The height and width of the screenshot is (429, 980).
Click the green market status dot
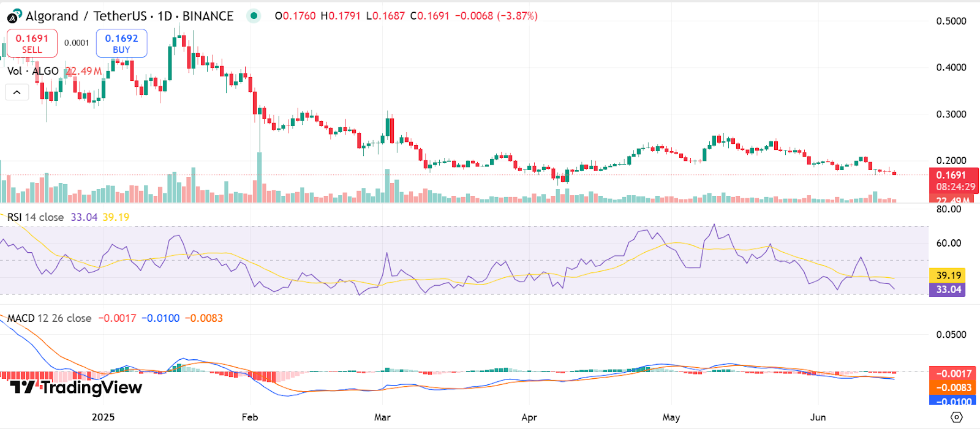(x=254, y=16)
